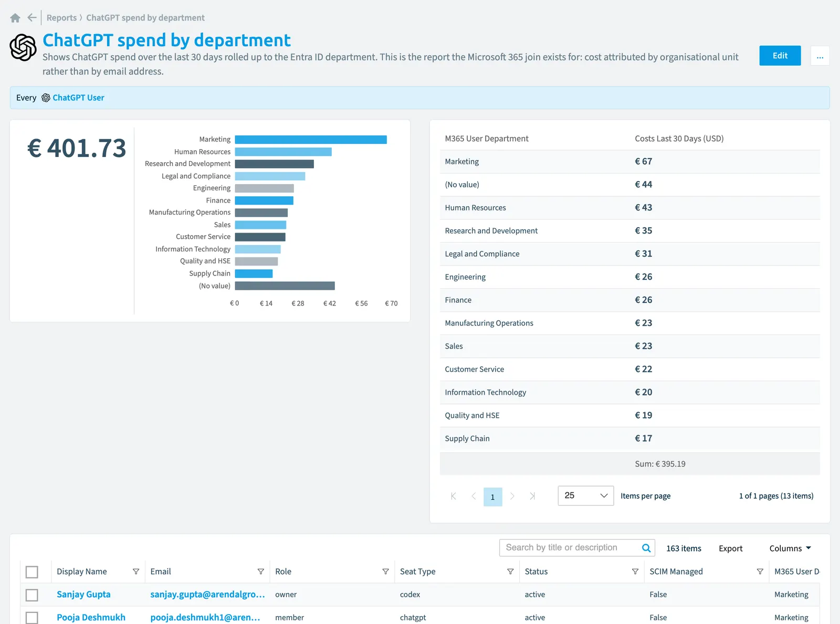Filter the SCIM Managed column

pyautogui.click(x=760, y=572)
